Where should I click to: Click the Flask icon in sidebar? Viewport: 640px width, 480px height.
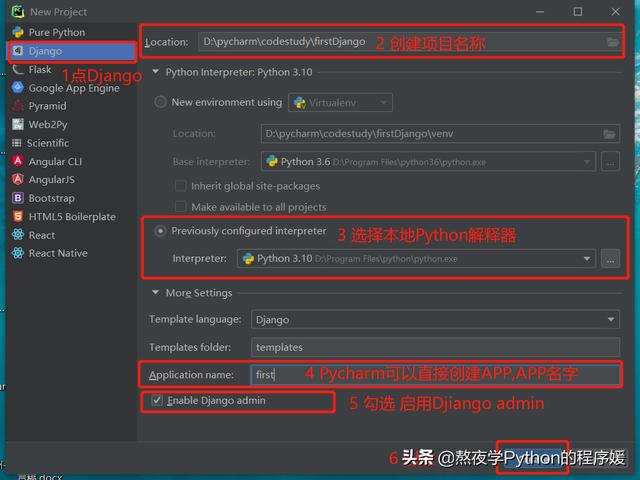pos(18,69)
